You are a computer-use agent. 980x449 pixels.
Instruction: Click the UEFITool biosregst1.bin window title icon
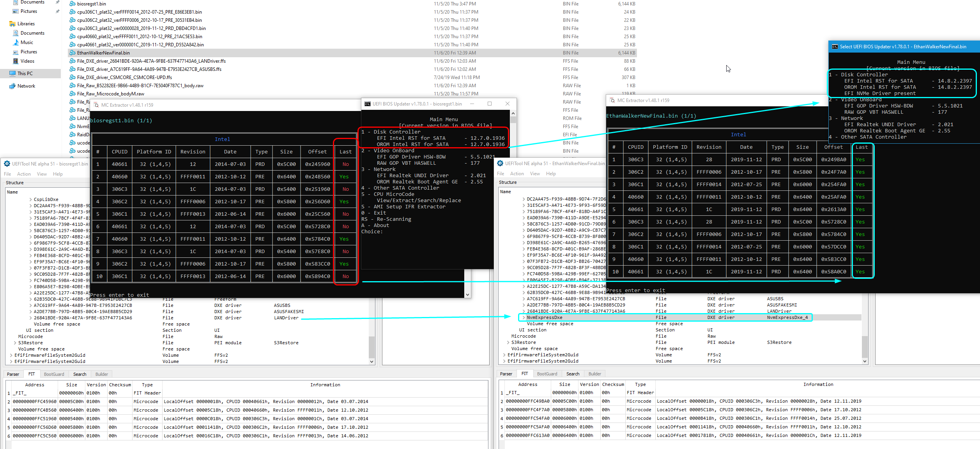pos(7,164)
